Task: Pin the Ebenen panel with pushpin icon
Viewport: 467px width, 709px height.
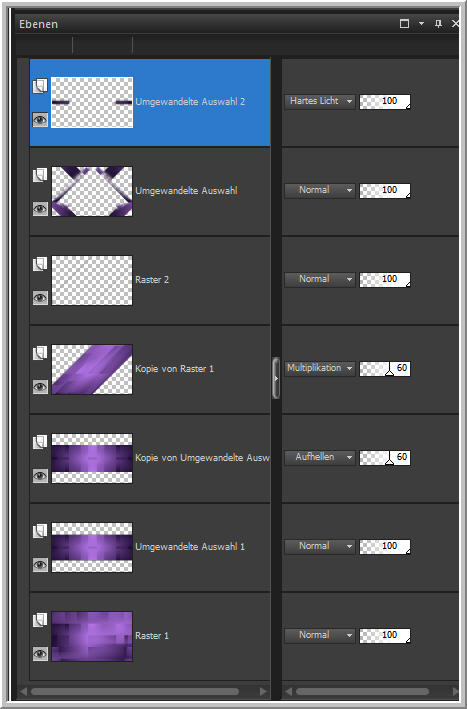Action: pos(438,24)
